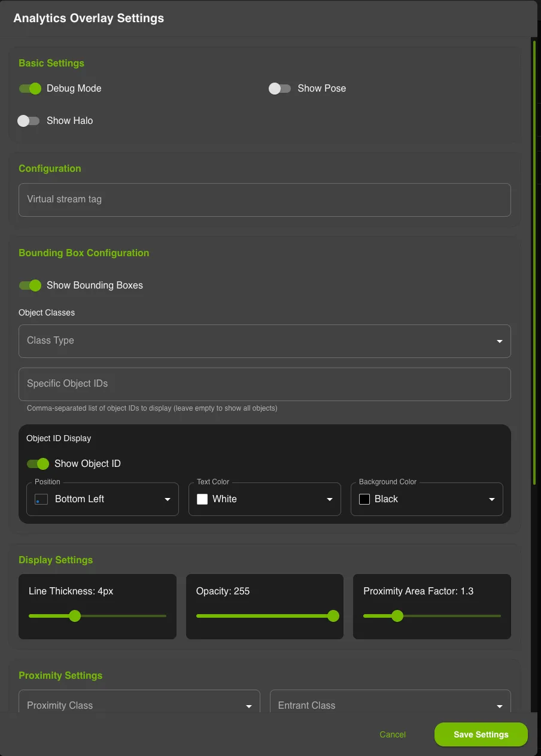Click the Object ID Display label
The width and height of the screenshot is (541, 756).
59,439
